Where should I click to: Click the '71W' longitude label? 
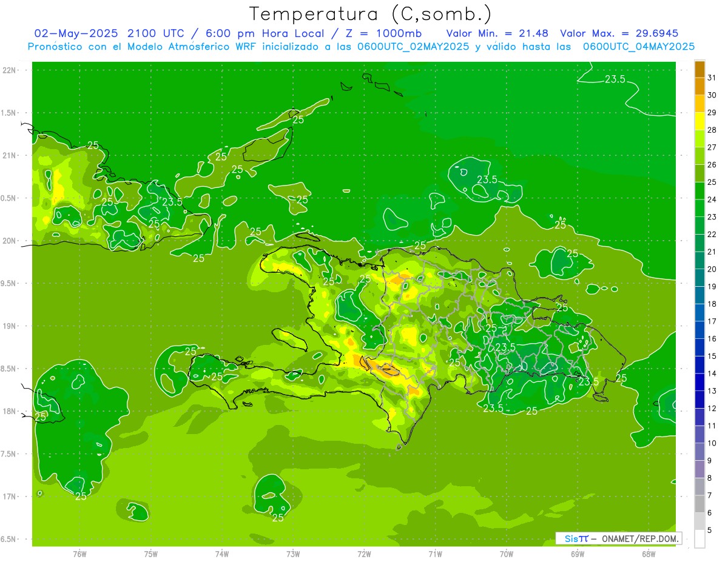[x=435, y=554]
